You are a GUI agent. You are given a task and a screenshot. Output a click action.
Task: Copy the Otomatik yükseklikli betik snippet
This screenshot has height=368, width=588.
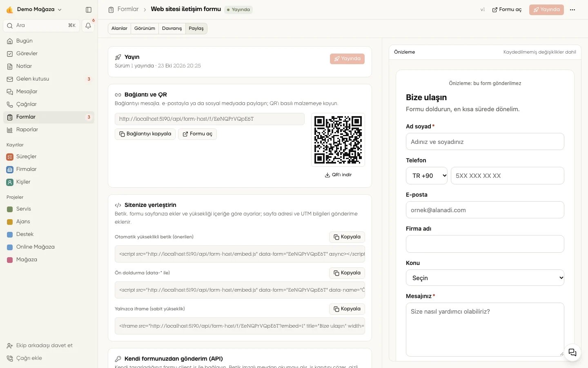(x=347, y=237)
